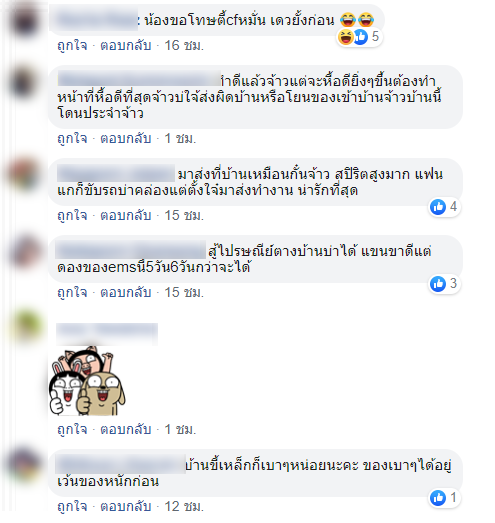Open the avatar beside the last comment
Screen dimensions: 495x523
coord(24,465)
